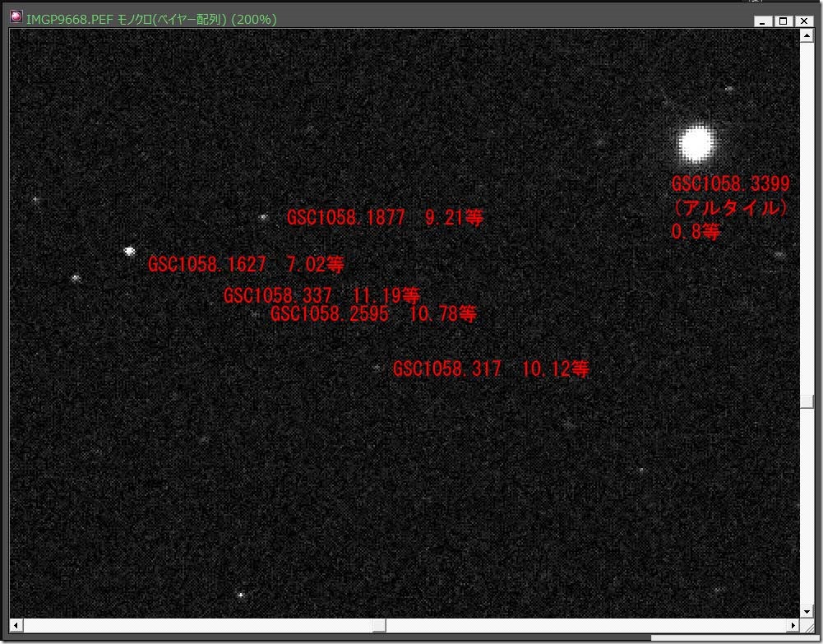The width and height of the screenshot is (823, 644).
Task: Click the vertical scrollbar thumb
Action: pos(807,401)
